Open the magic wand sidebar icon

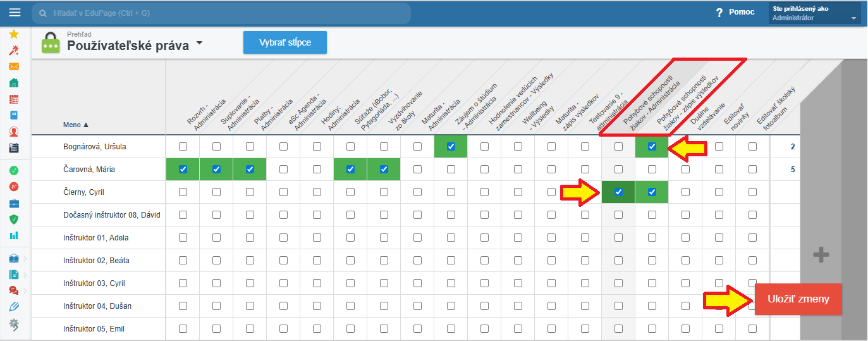click(14, 51)
